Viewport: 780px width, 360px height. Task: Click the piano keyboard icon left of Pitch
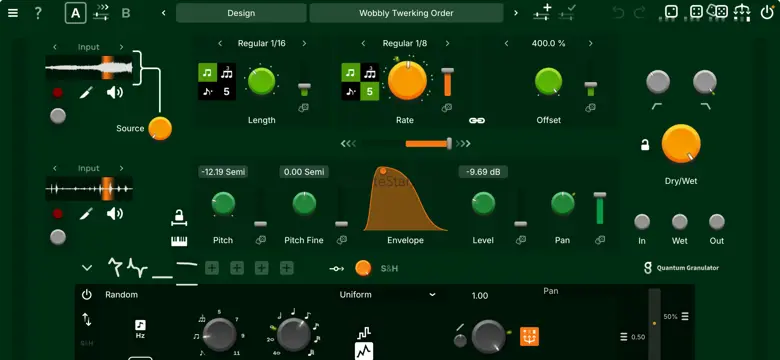click(179, 241)
